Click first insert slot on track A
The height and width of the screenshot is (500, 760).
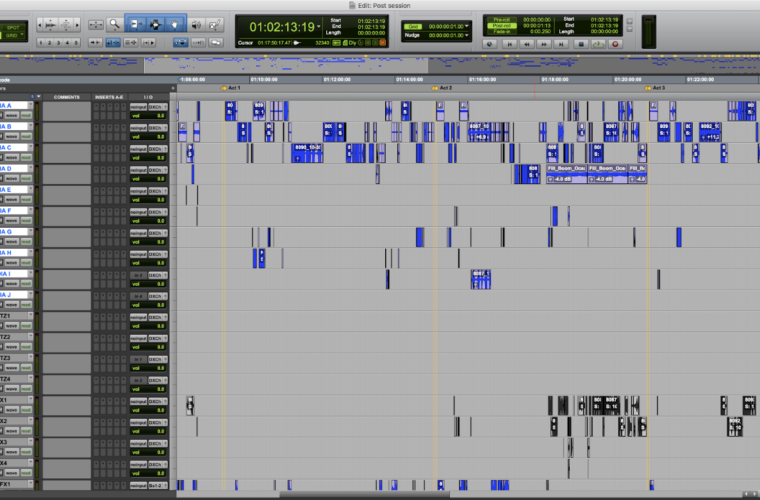[x=96, y=107]
